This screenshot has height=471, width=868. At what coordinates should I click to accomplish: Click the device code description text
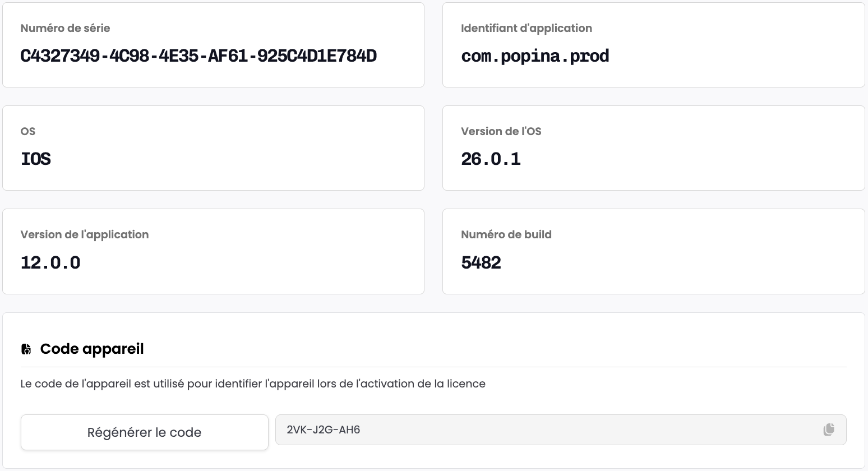pos(253,384)
